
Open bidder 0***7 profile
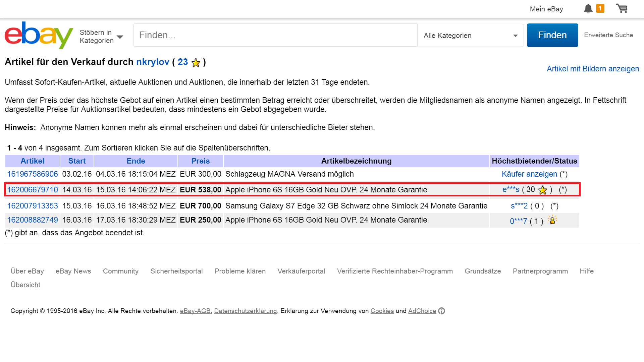click(x=518, y=221)
